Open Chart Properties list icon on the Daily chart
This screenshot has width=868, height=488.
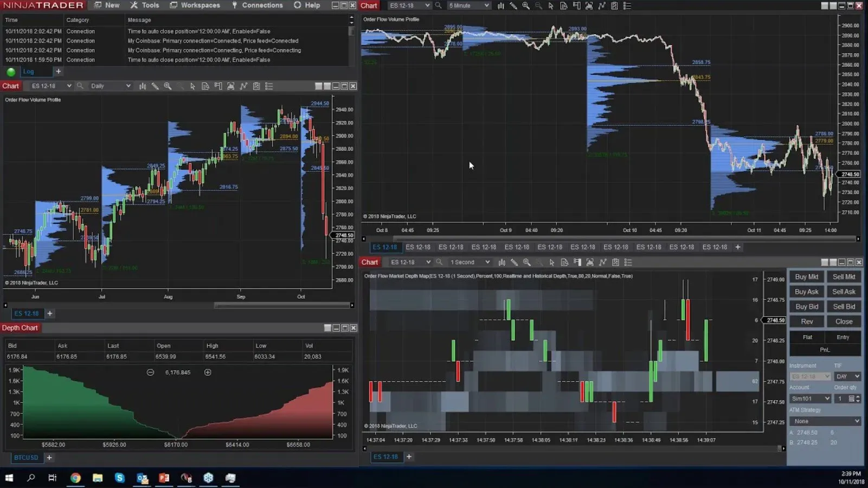tap(268, 86)
